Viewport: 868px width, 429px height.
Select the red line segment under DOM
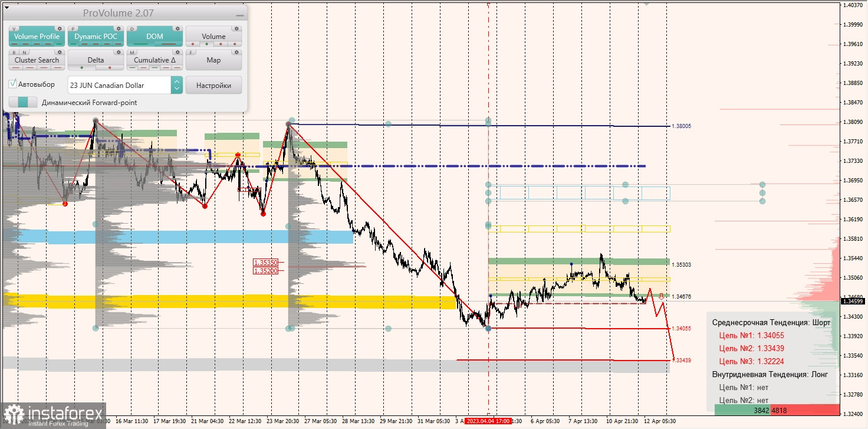(169, 44)
